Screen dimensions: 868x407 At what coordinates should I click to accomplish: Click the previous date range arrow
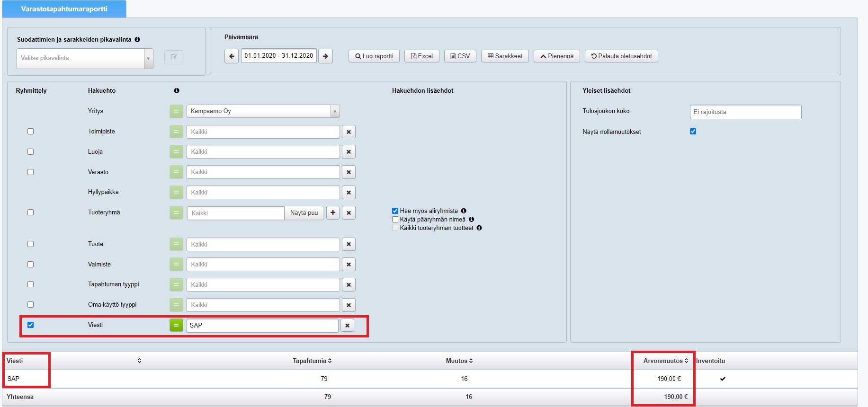coord(231,56)
